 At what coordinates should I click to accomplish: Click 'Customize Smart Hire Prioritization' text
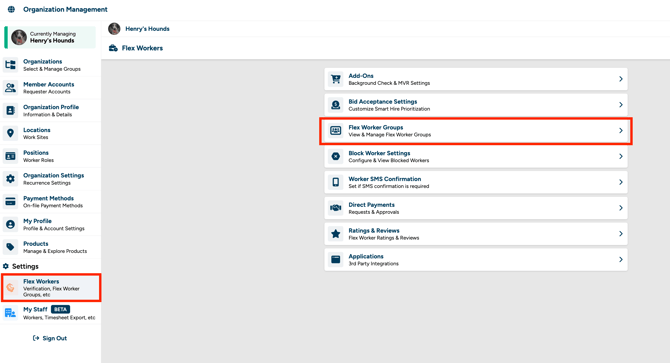389,109
